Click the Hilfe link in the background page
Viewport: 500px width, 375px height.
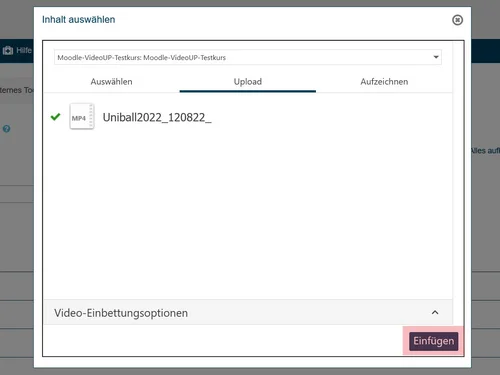[x=24, y=50]
